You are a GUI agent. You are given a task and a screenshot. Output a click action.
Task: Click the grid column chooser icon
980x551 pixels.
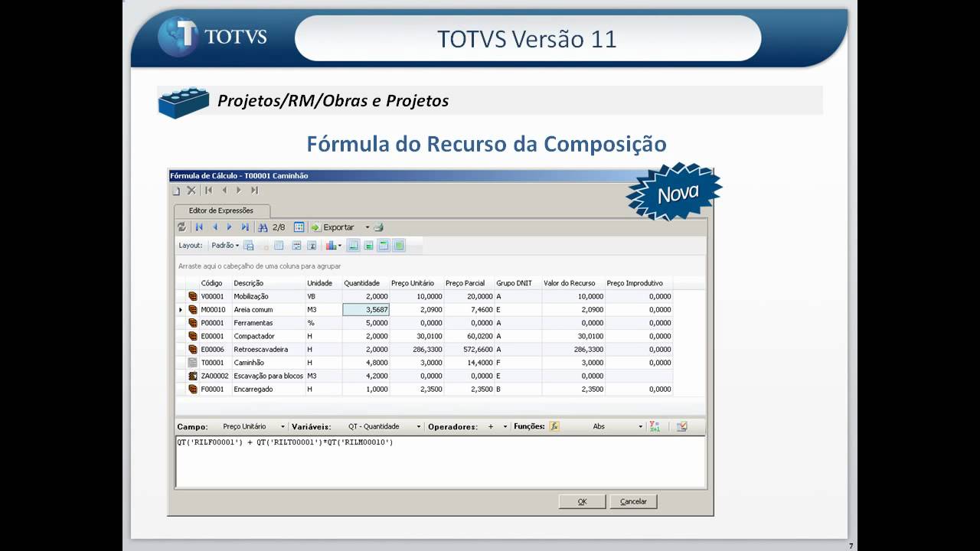click(x=299, y=227)
